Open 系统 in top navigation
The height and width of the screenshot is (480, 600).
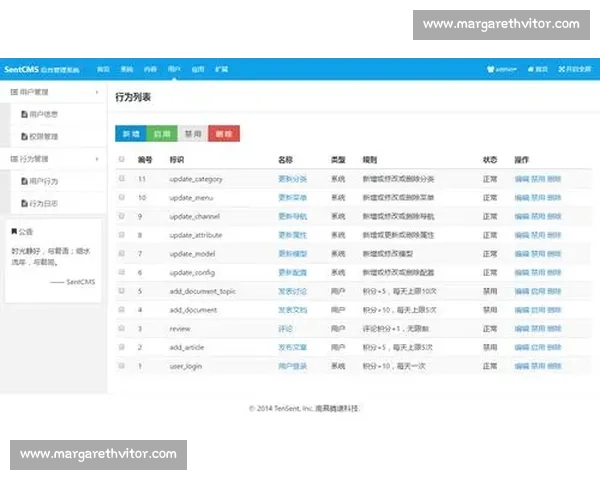[x=127, y=69]
